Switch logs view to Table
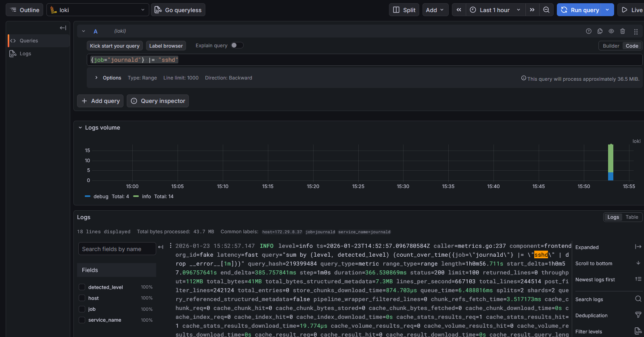The image size is (644, 337). (631, 217)
